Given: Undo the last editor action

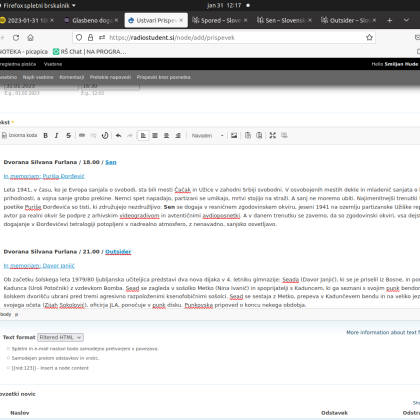Looking at the screenshot, I should tap(118, 135).
